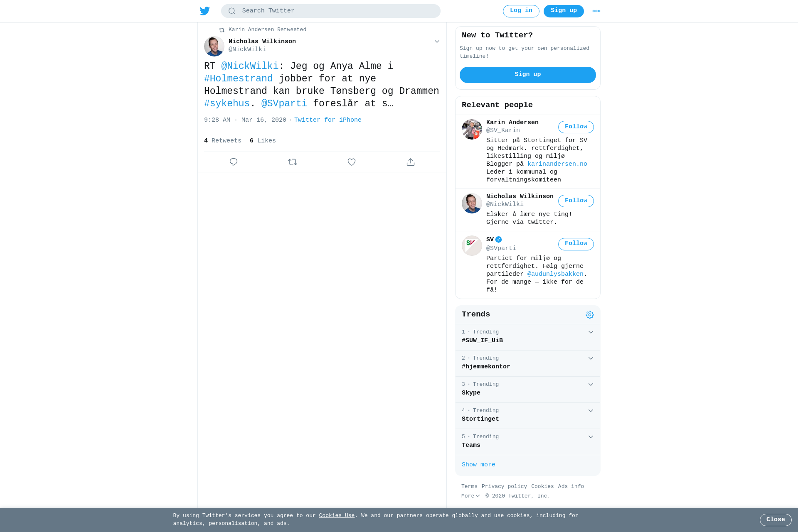The width and height of the screenshot is (798, 532).
Task: Follow the SV party account
Action: pyautogui.click(x=576, y=244)
